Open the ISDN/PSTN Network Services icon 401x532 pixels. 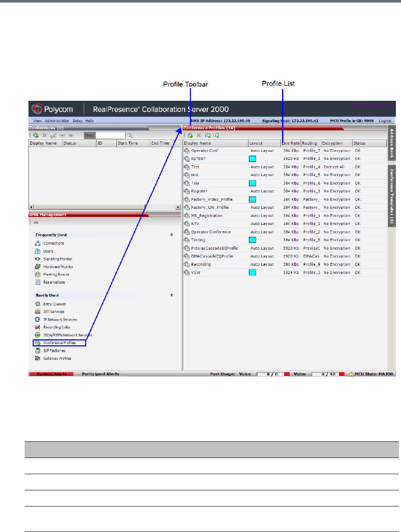[x=37, y=335]
